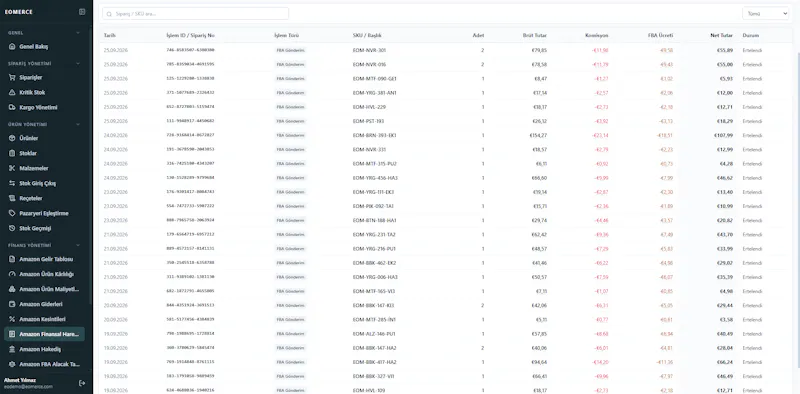The image size is (800, 394).
Task: Open the Stok Giriş Çıkış arrows icon
Action: click(x=12, y=183)
